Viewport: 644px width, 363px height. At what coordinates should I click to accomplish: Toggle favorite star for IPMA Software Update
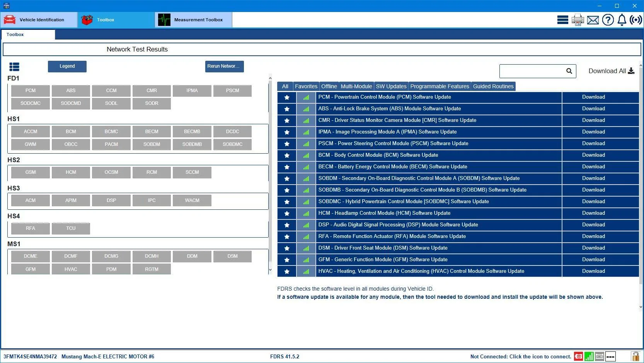(x=287, y=132)
